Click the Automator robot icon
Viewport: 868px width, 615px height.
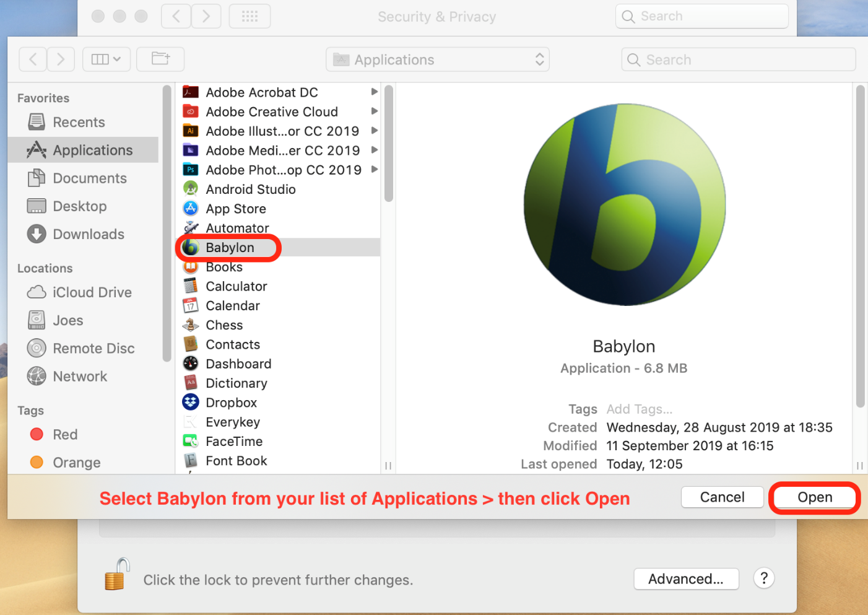191,228
